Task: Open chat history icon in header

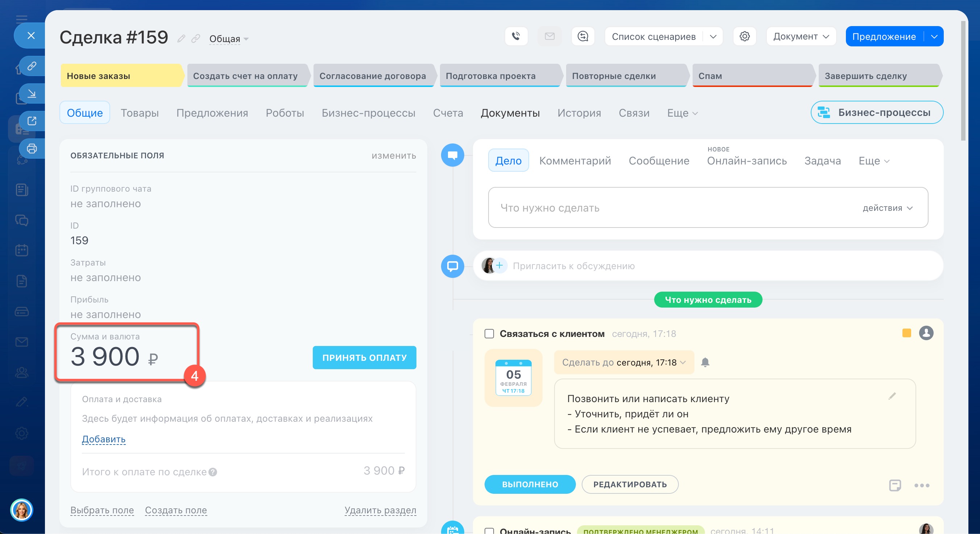Action: (583, 37)
